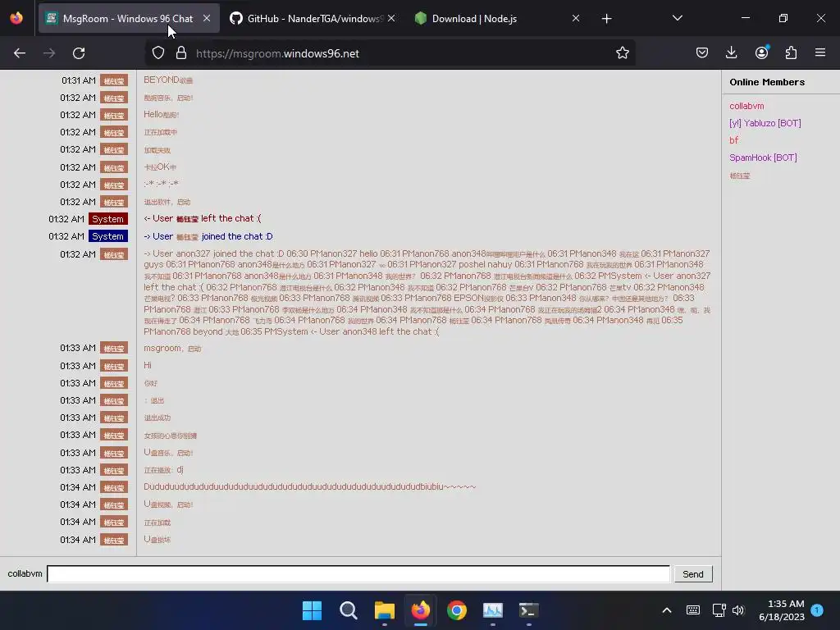Viewport: 840px width, 630px height.
Task: Open a new browser tab
Action: [x=606, y=19]
